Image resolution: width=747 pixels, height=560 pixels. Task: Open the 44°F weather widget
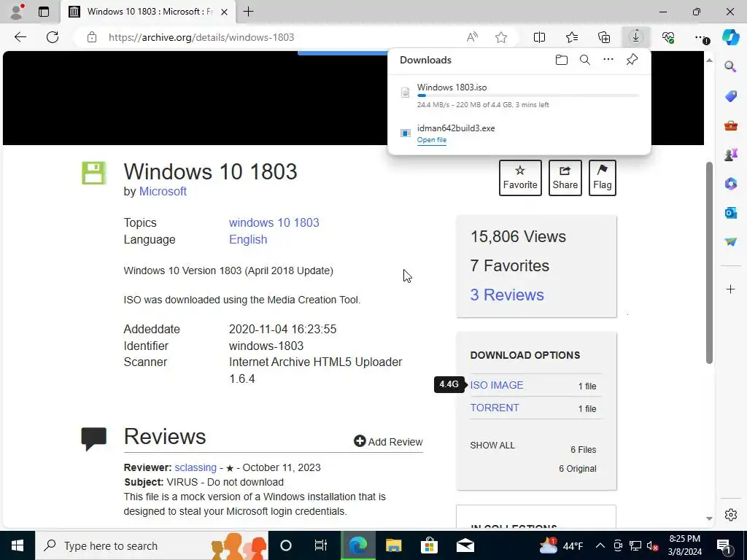(561, 545)
